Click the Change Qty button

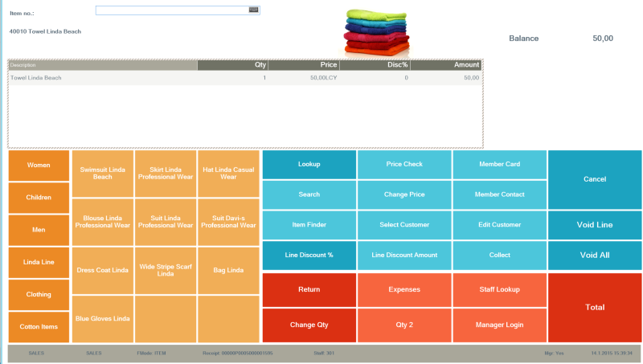pos(309,325)
